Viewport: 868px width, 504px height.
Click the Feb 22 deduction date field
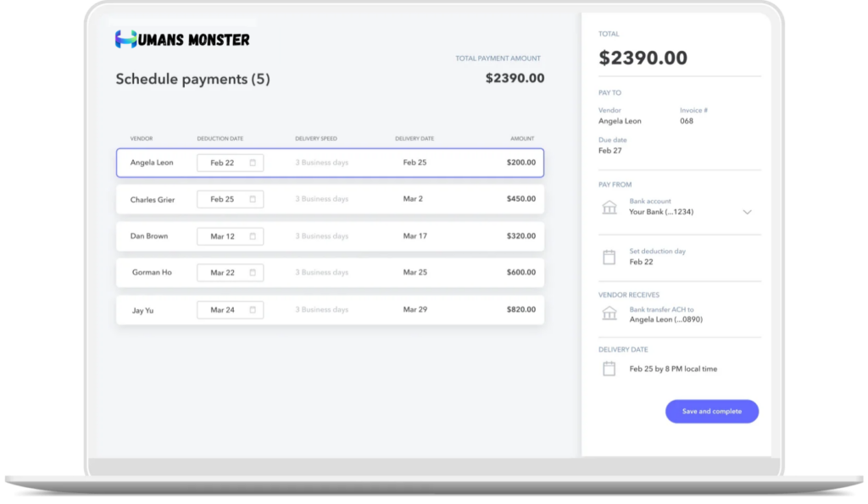click(222, 163)
